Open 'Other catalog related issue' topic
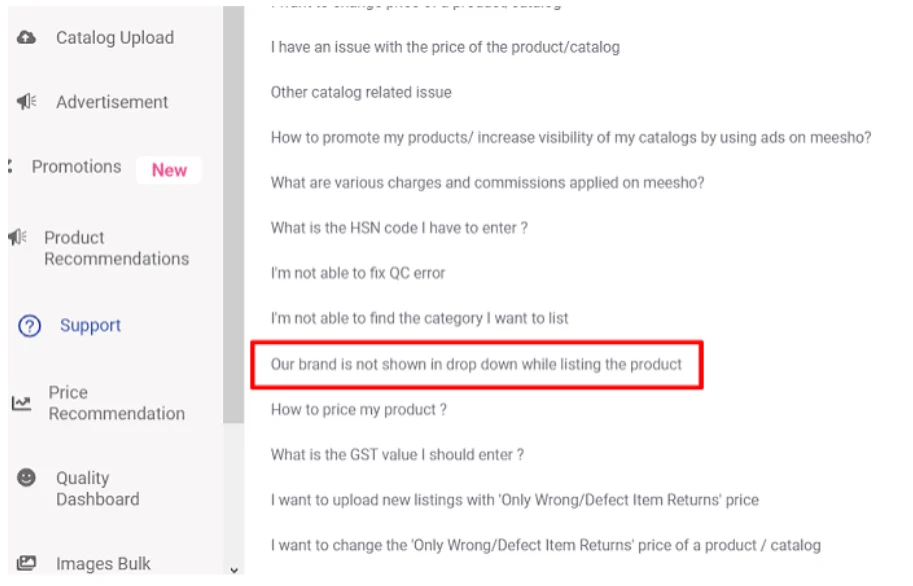 (x=361, y=93)
